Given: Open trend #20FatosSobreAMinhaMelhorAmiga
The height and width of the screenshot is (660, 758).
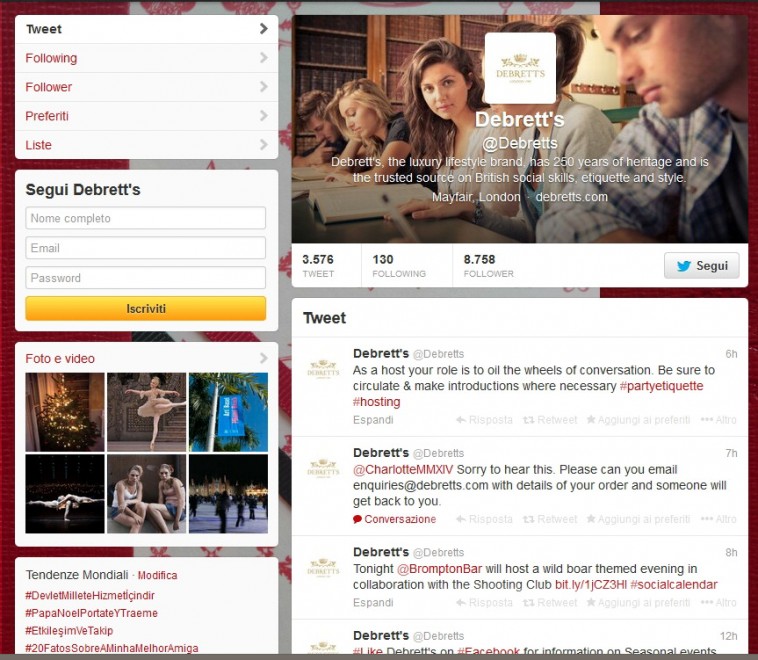Looking at the screenshot, I should pyautogui.click(x=112, y=648).
